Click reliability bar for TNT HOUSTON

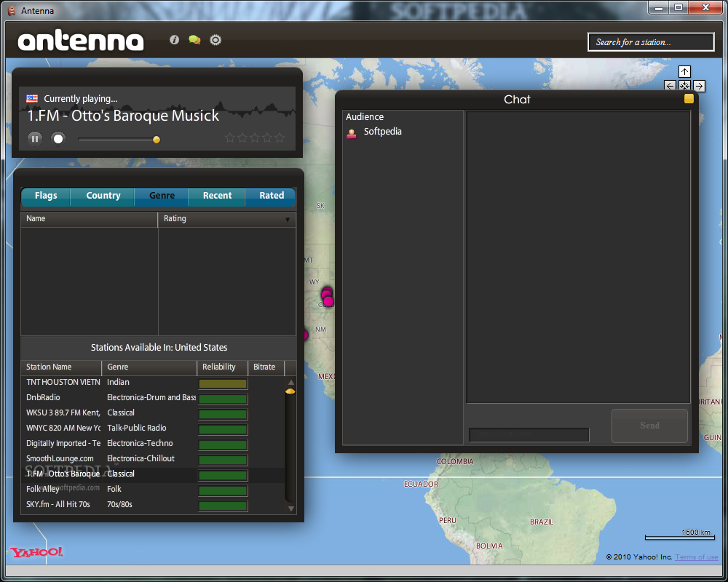pyautogui.click(x=223, y=384)
